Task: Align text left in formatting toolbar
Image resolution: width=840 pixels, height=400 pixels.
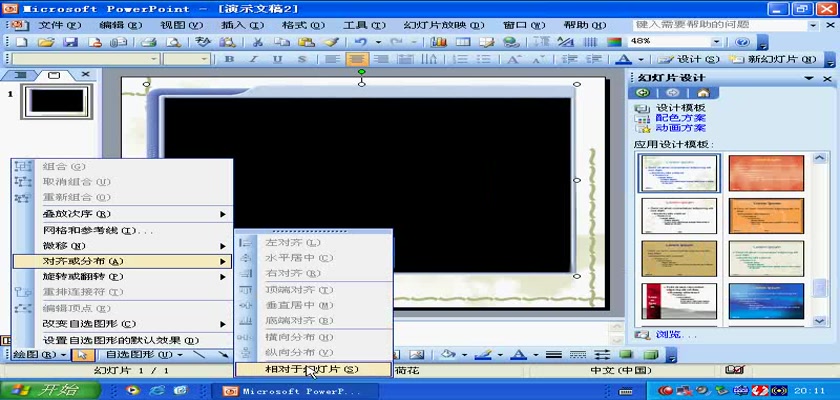Action: [x=332, y=59]
